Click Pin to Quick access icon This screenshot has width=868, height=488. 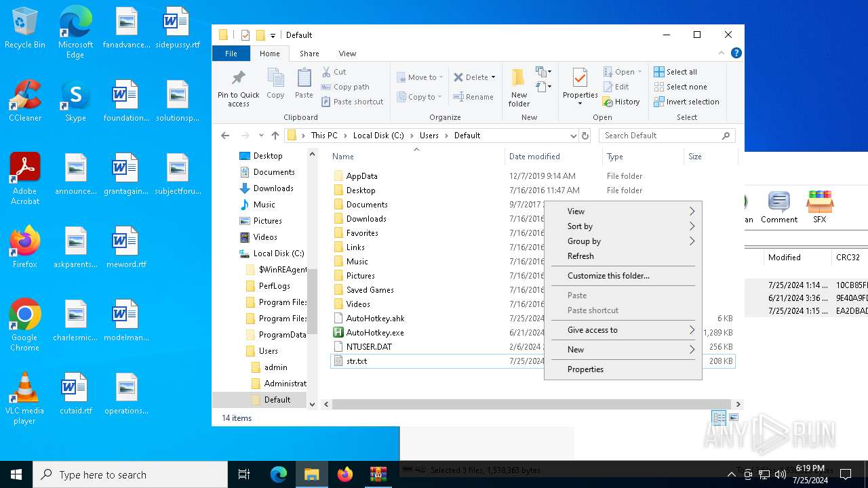[x=238, y=88]
